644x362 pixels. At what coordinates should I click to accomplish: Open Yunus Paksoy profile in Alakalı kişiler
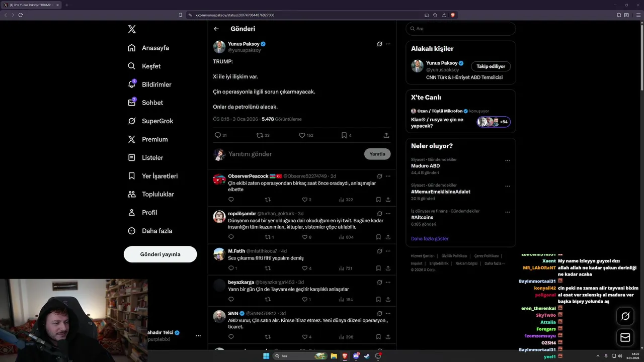tap(442, 63)
